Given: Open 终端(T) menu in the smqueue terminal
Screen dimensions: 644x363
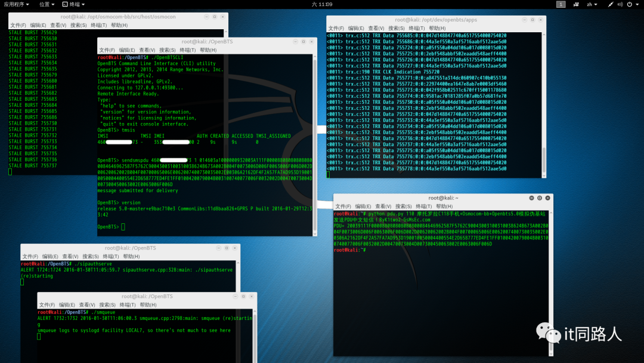Looking at the screenshot, I should click(128, 305).
